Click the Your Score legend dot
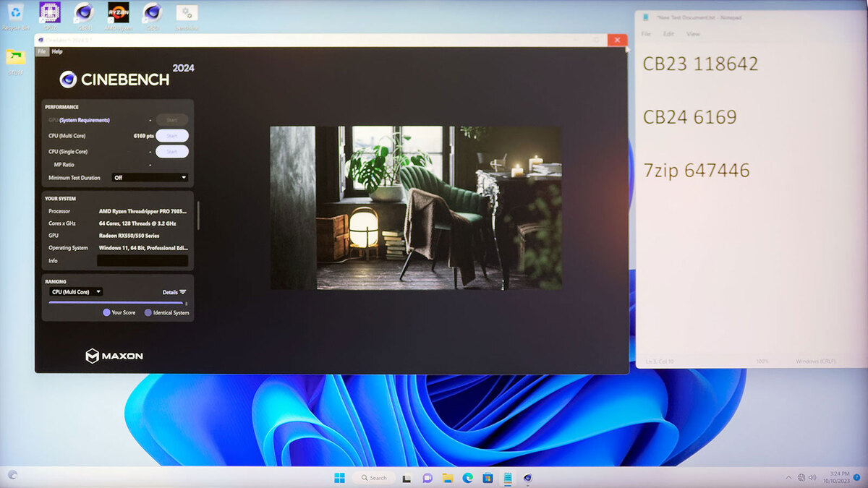This screenshot has height=488, width=868. (106, 313)
